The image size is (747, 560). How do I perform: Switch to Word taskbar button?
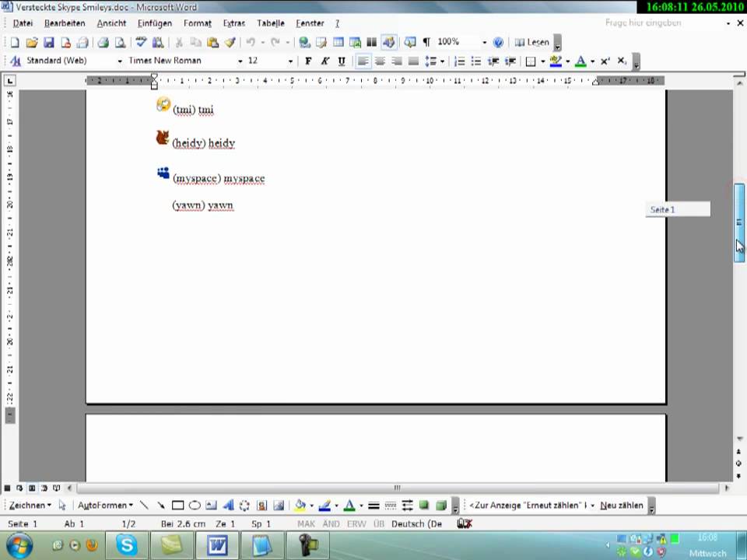[x=217, y=545]
